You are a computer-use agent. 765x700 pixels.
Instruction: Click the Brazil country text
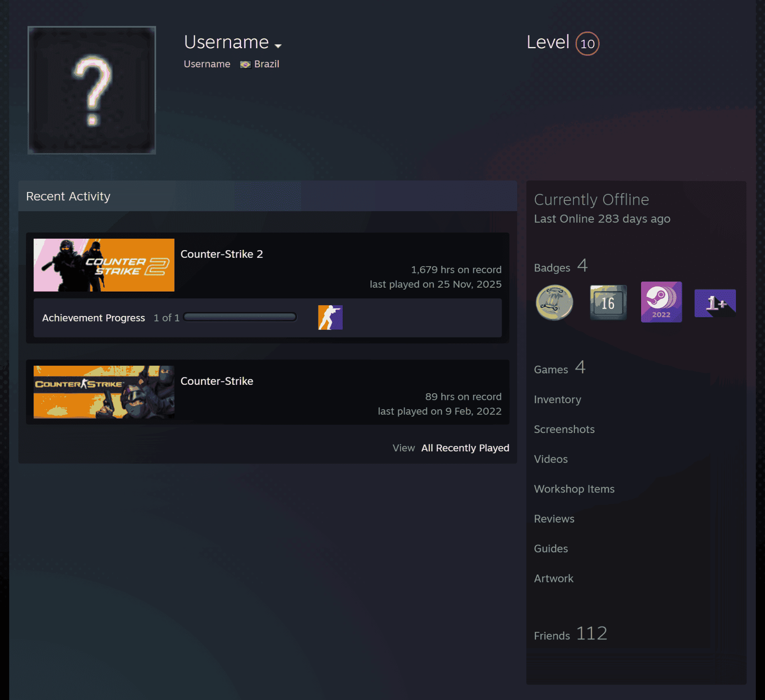[x=267, y=64]
